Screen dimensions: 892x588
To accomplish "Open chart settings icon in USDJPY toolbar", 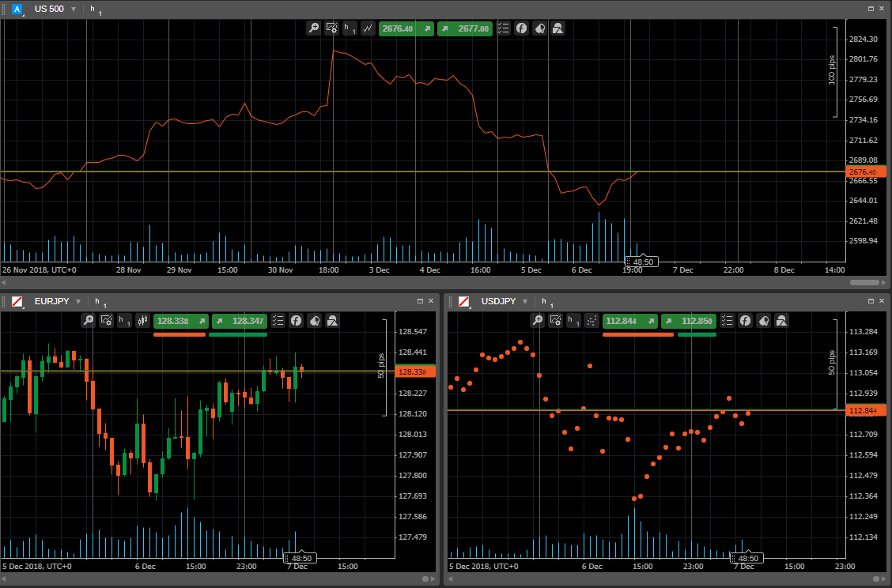I will pos(556,321).
